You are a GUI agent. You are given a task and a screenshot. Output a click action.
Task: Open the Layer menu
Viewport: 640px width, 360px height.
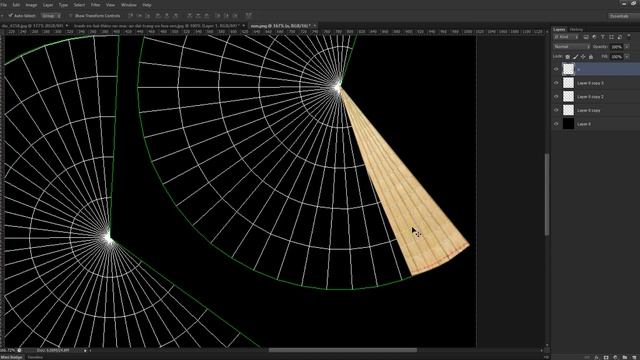pos(48,5)
